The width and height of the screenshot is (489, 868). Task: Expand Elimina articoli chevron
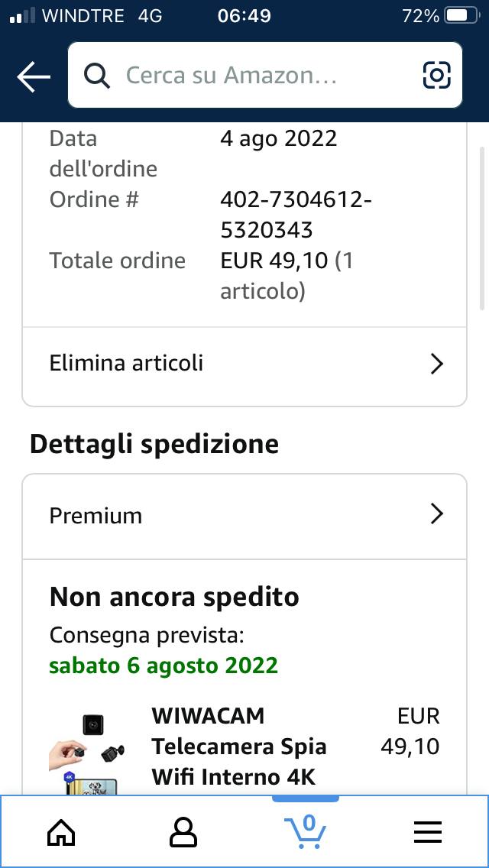coord(437,364)
